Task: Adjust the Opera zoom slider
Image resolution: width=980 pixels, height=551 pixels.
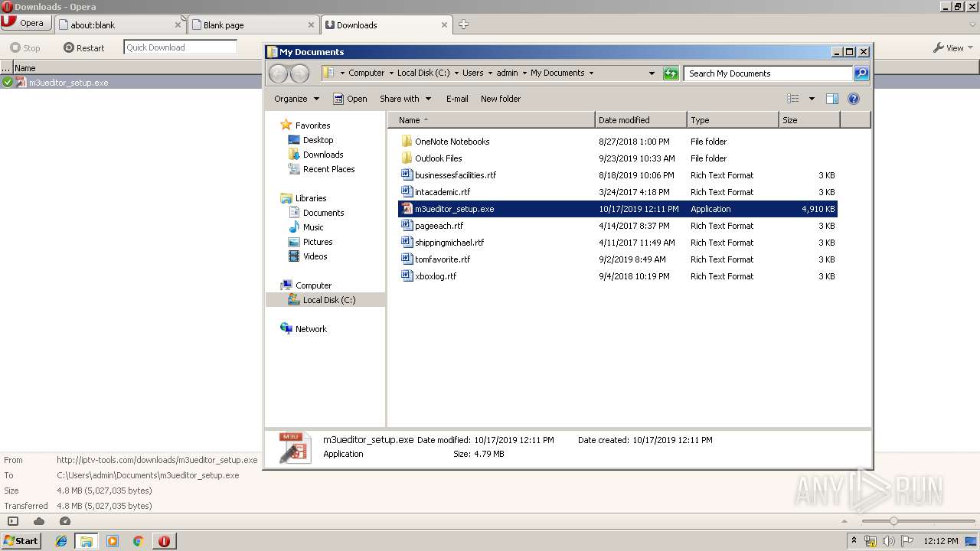Action: pos(893,521)
